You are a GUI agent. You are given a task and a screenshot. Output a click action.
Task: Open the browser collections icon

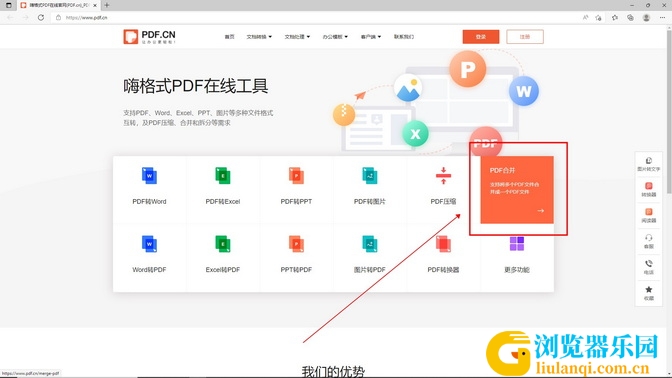(630, 18)
